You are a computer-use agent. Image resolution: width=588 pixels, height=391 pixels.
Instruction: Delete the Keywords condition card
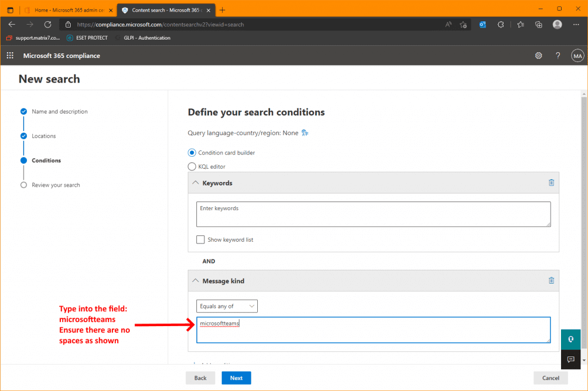tap(551, 183)
